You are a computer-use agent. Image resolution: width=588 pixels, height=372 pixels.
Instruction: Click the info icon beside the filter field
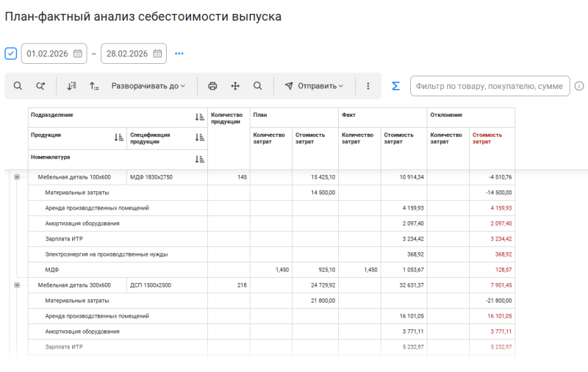click(579, 86)
